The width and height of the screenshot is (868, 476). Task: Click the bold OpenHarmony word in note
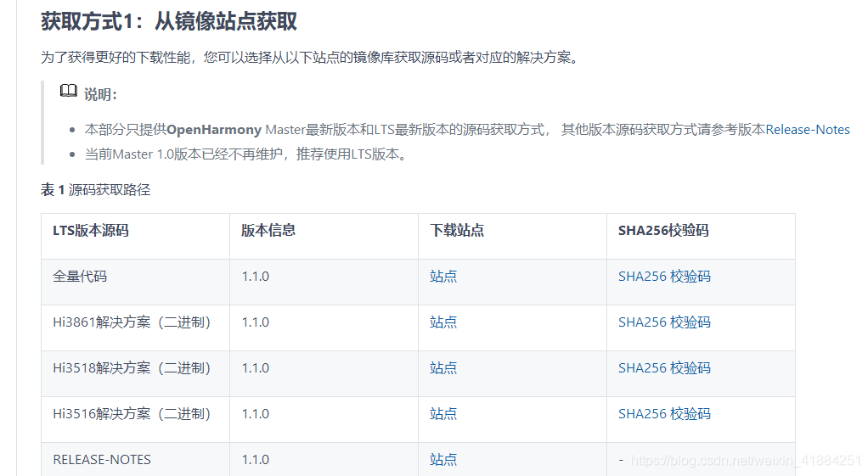point(214,130)
